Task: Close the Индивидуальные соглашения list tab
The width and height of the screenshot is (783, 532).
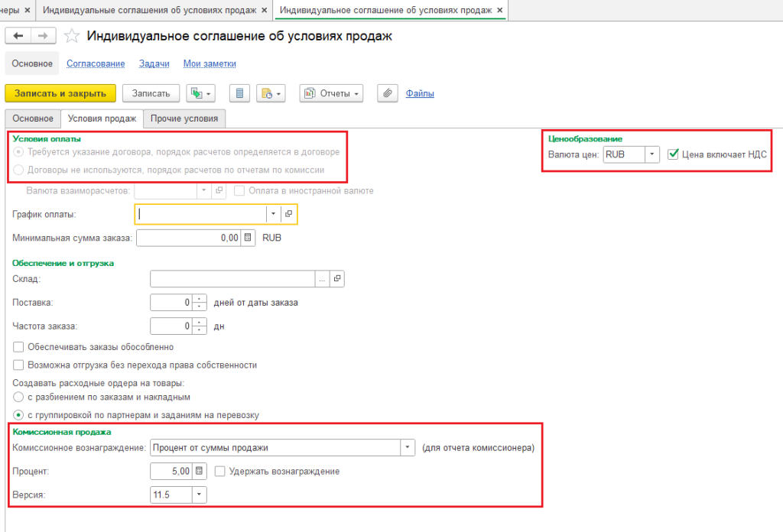Action: pyautogui.click(x=264, y=10)
